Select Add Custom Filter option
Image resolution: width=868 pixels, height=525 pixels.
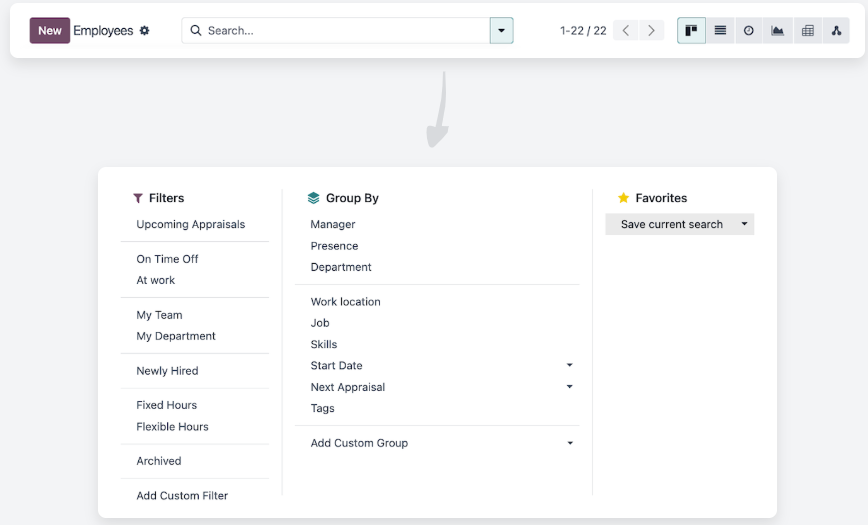click(182, 496)
